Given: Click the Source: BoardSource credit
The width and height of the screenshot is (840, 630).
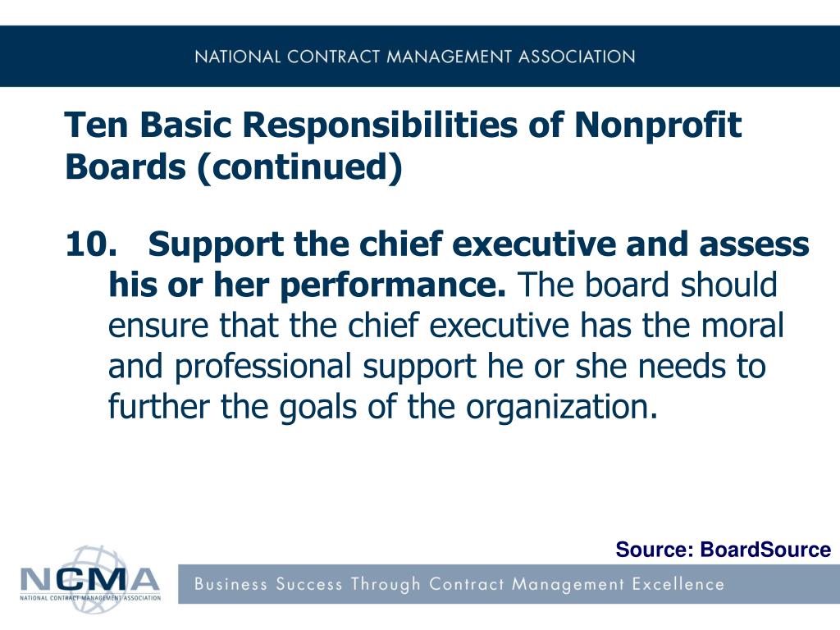Looking at the screenshot, I should pyautogui.click(x=724, y=550).
